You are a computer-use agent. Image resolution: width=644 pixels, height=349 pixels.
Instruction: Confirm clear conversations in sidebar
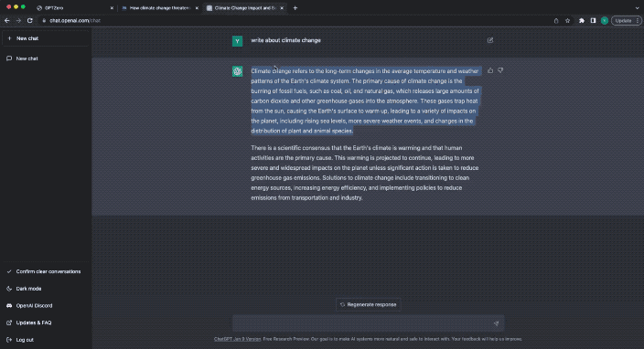[x=45, y=271]
